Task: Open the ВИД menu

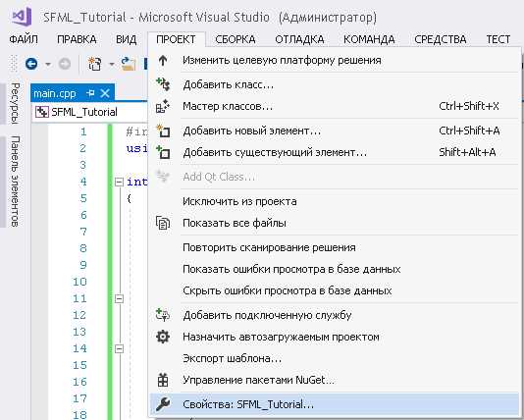Action: pos(126,39)
